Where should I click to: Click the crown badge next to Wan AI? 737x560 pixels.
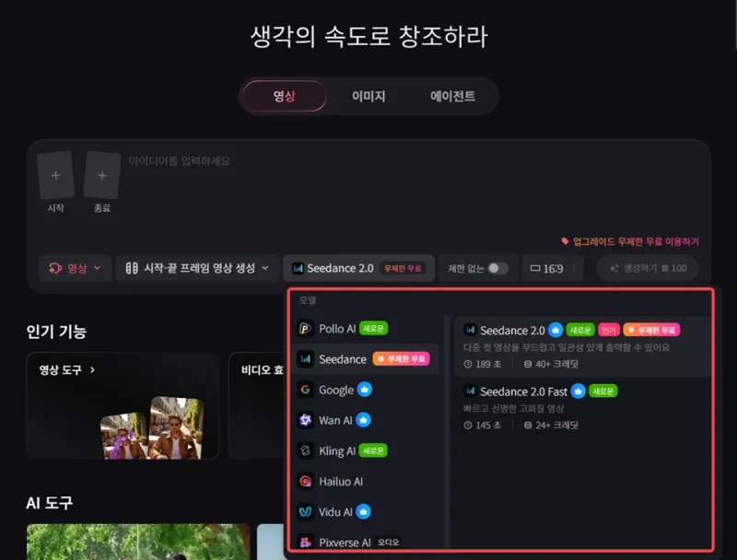(x=363, y=419)
